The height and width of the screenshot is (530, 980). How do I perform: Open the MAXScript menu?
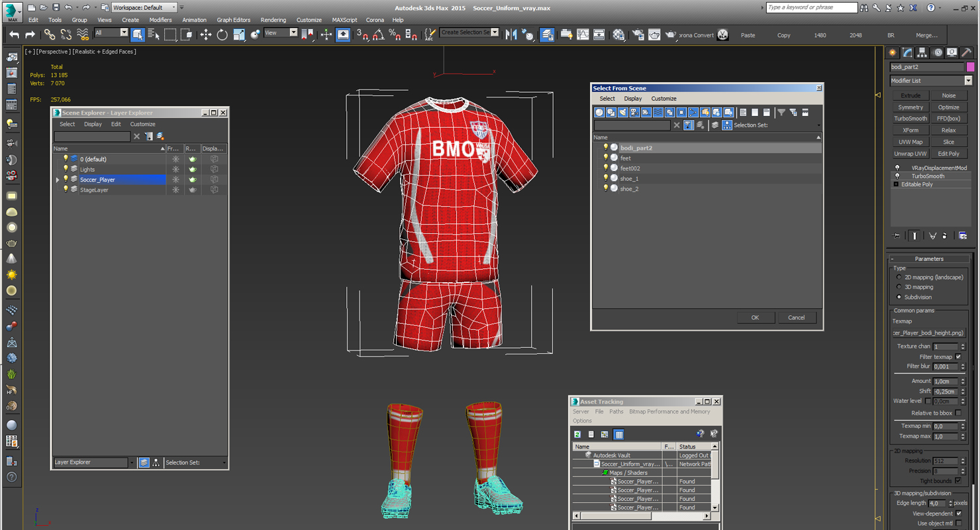[344, 20]
